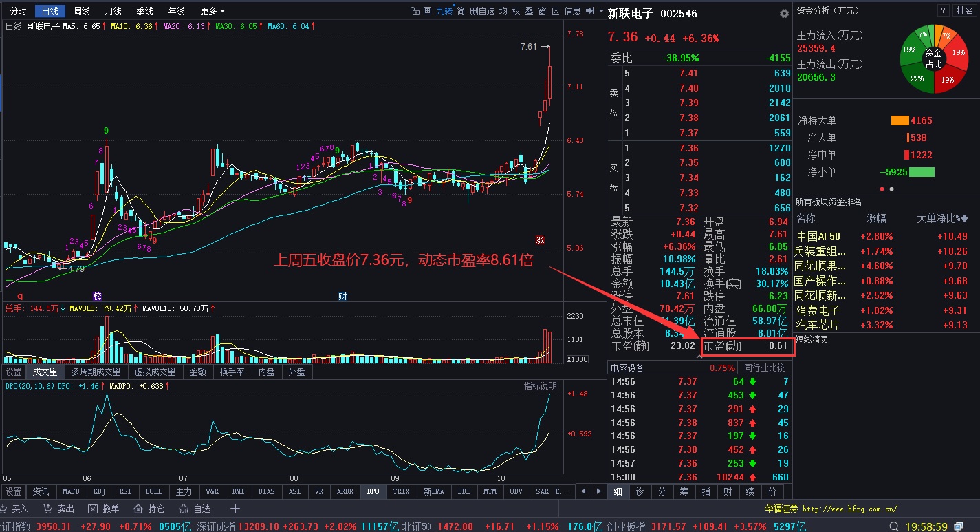This screenshot has height=532, width=980.
Task: Select the BOLL indicator tab
Action: pyautogui.click(x=153, y=491)
